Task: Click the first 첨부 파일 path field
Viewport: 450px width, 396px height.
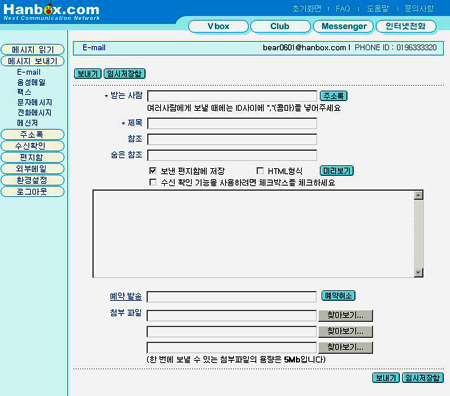Action: pos(232,315)
